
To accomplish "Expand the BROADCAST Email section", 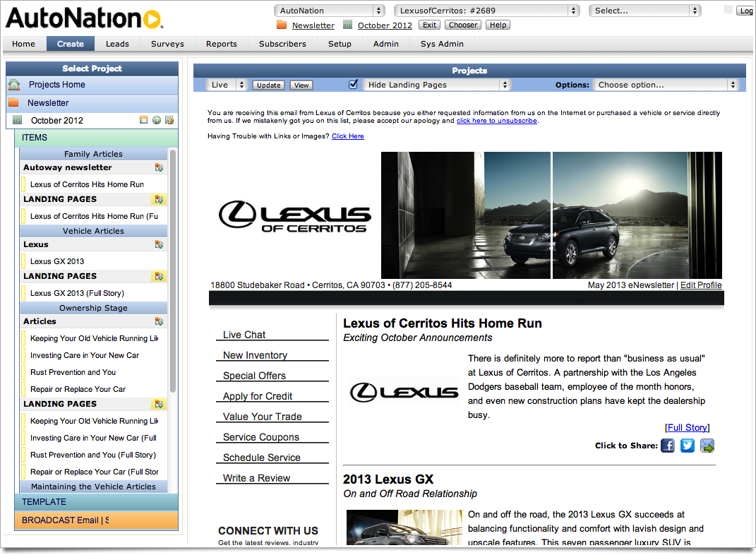I will click(97, 520).
